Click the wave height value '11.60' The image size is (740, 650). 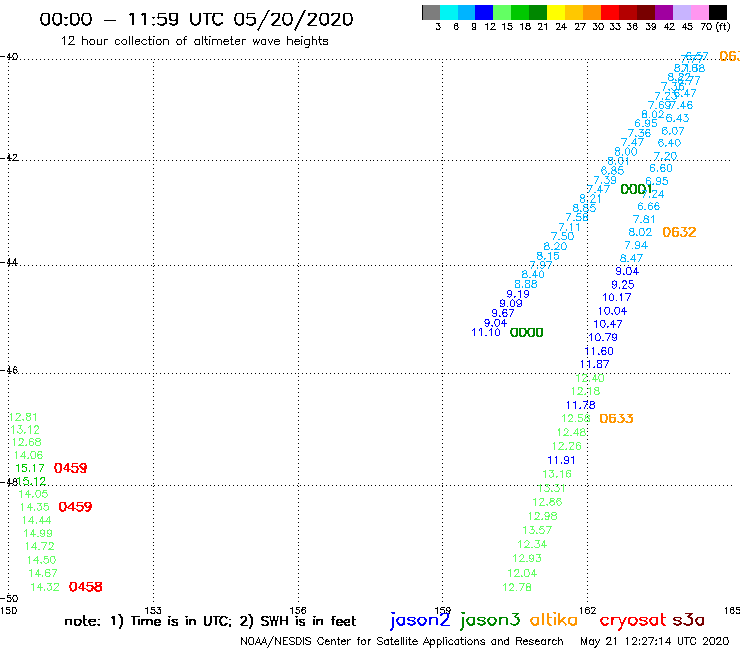pos(599,352)
